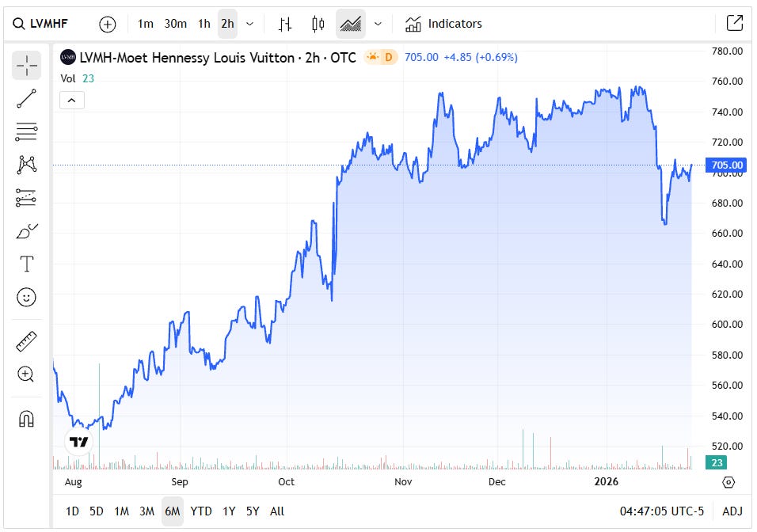Click the 705.00 current price label
Image resolution: width=757 pixels, height=532 pixels.
pos(727,165)
